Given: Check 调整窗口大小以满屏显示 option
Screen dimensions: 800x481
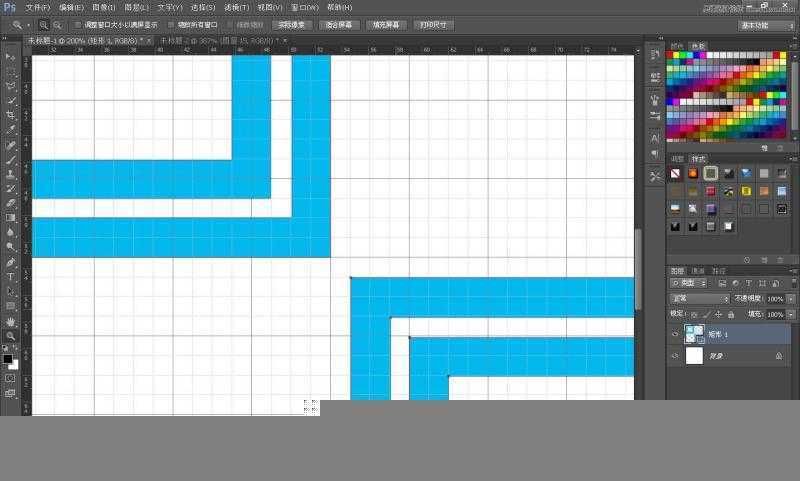Looking at the screenshot, I should click(115, 24).
